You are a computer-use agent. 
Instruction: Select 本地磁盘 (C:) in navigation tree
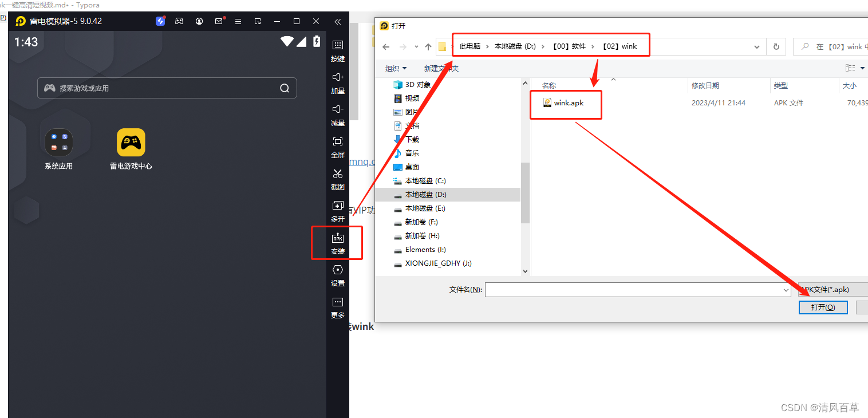tap(420, 181)
